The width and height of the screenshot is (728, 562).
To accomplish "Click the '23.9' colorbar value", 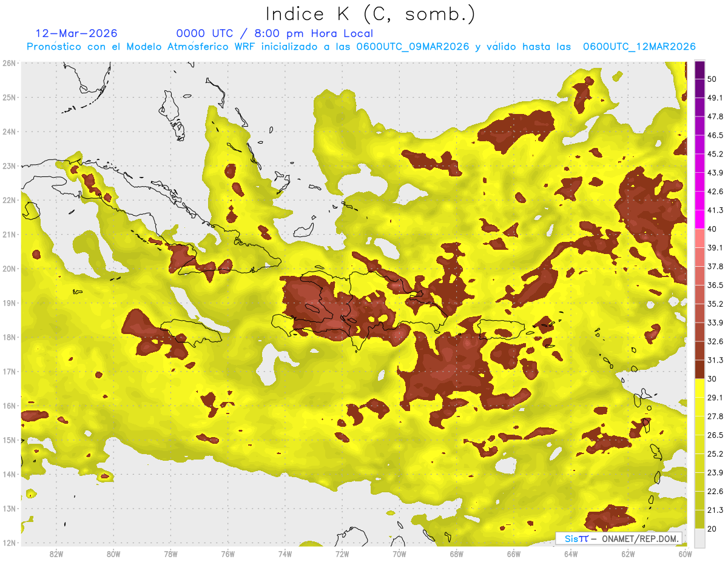I will pos(715,473).
